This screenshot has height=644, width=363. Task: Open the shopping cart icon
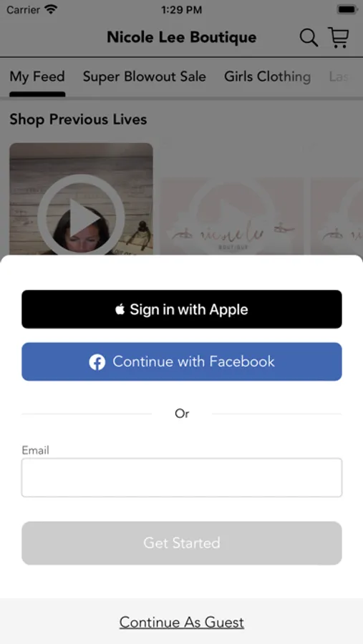coord(339,37)
